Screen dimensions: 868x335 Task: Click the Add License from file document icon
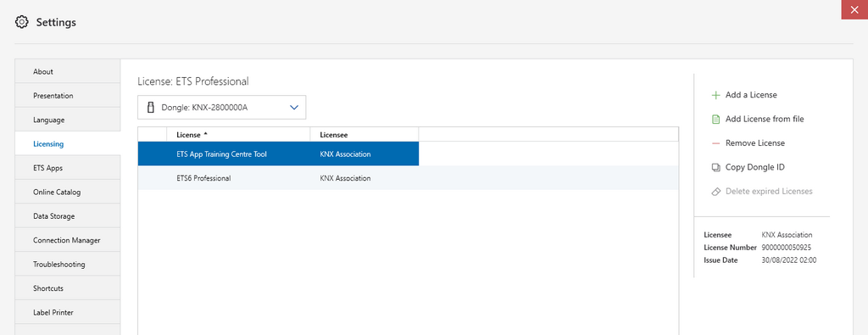coord(715,119)
